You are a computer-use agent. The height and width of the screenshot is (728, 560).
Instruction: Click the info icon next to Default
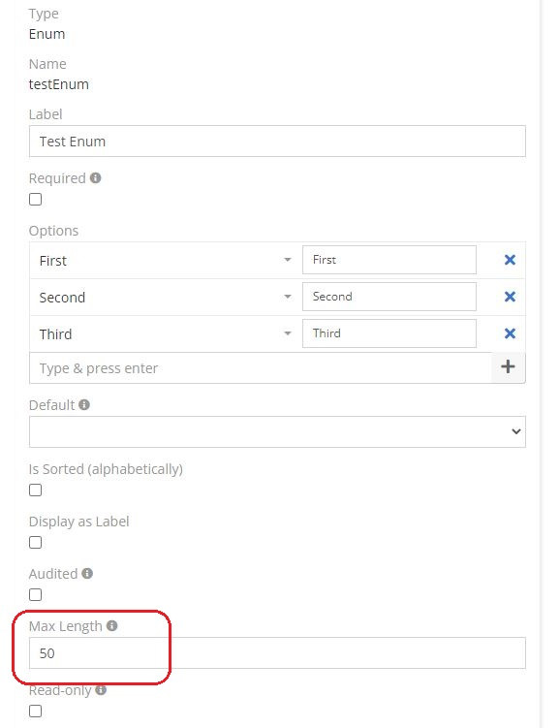click(84, 405)
